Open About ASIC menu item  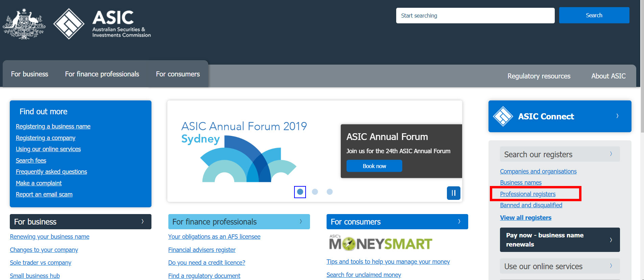(609, 76)
